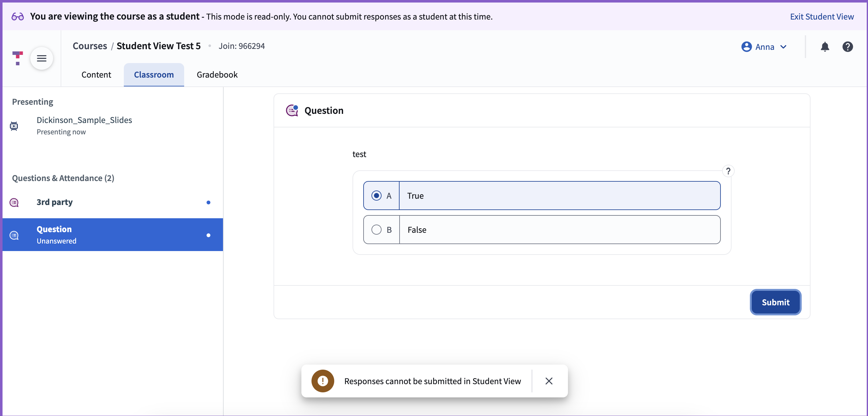Navigate to Courses via the breadcrumb
The image size is (868, 416).
coord(89,46)
